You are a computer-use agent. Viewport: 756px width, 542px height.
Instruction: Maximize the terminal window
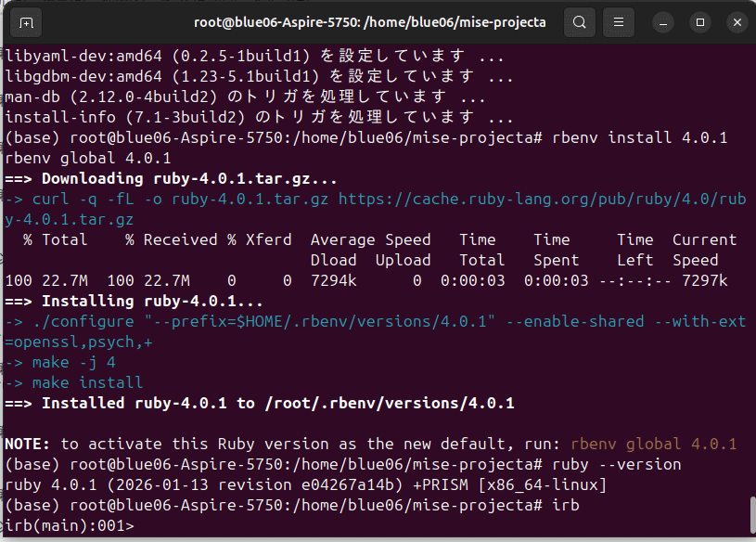pos(698,22)
